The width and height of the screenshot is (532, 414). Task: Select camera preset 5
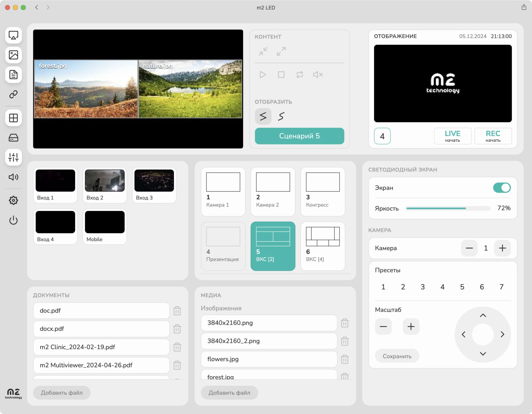coord(462,287)
